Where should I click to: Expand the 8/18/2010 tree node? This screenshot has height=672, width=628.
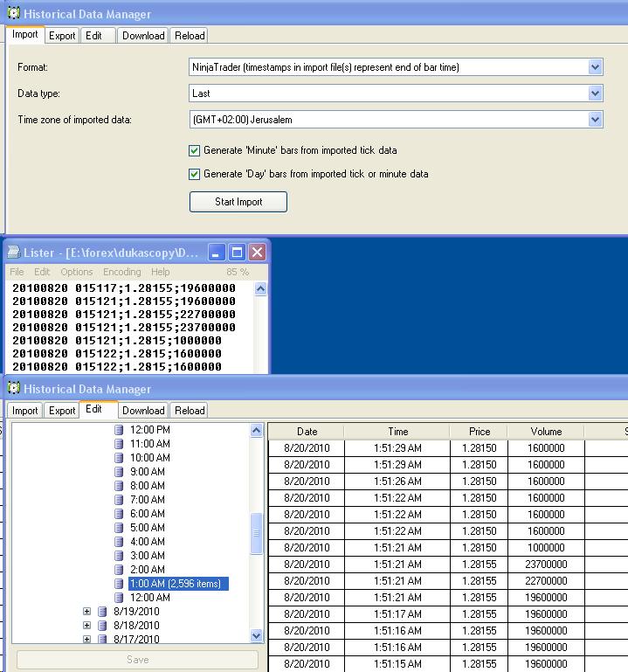(87, 626)
